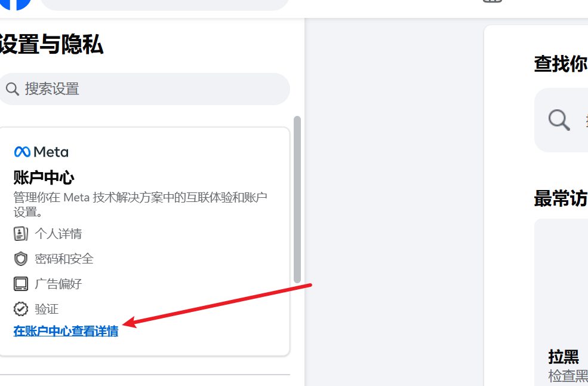Focus the 搜索设置 input field

click(144, 89)
